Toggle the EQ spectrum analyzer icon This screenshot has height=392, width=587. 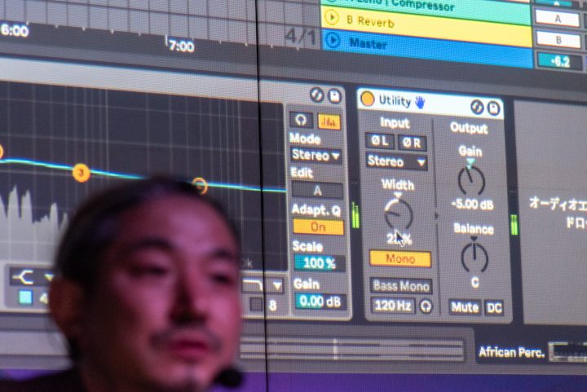coord(329,122)
